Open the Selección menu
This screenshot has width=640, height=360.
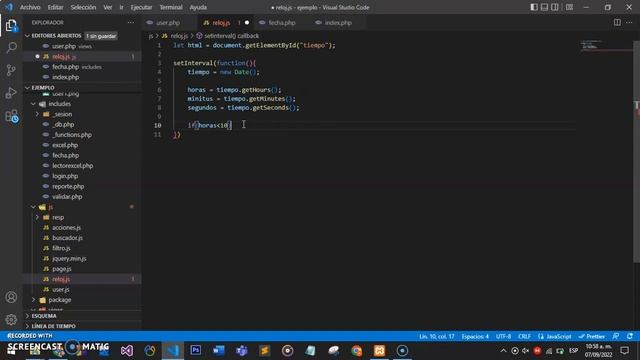tap(83, 7)
